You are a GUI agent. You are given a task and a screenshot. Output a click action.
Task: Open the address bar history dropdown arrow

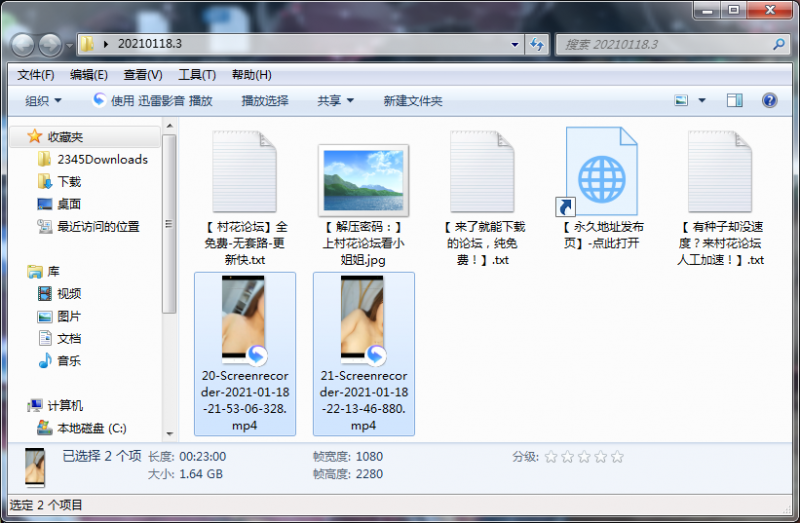(515, 44)
